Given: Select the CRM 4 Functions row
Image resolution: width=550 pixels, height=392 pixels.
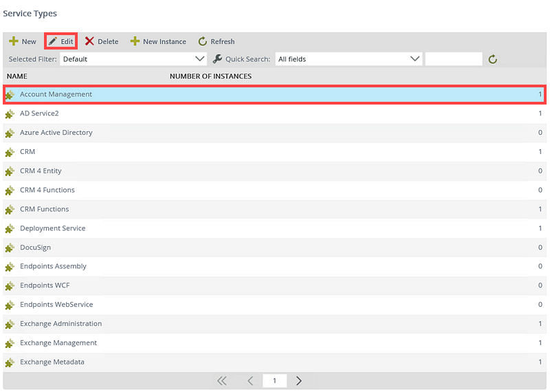Looking at the screenshot, I should click(274, 190).
